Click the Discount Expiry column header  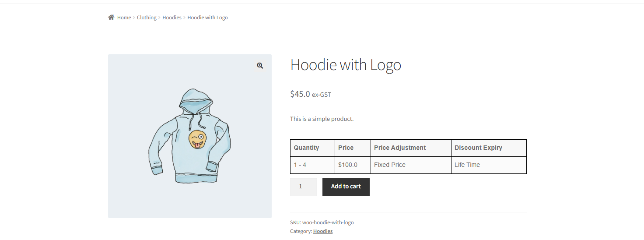[x=478, y=148]
